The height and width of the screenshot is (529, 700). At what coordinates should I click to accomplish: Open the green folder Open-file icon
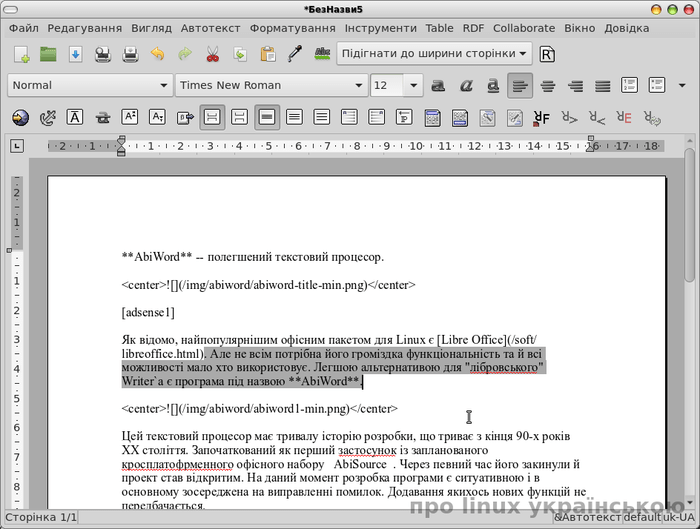point(48,54)
